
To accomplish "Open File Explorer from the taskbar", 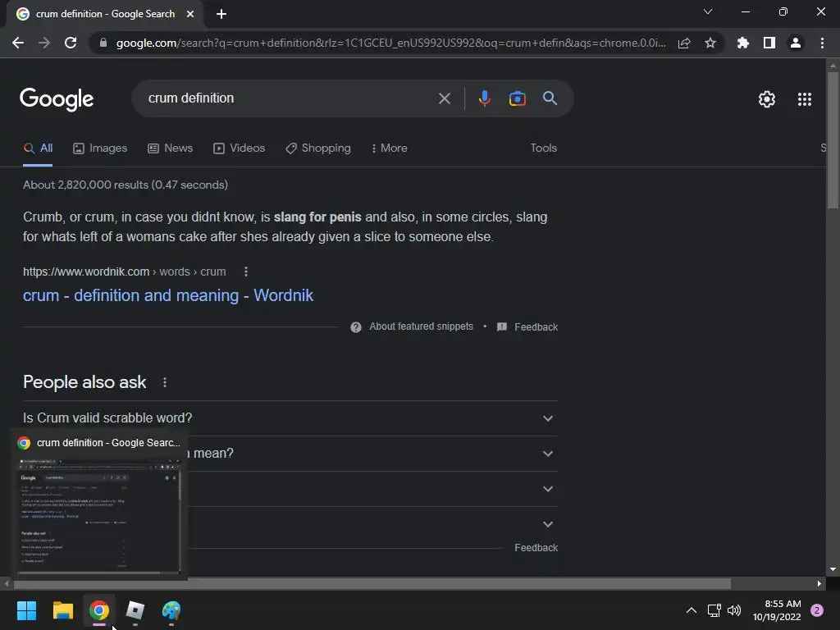I will (62, 610).
